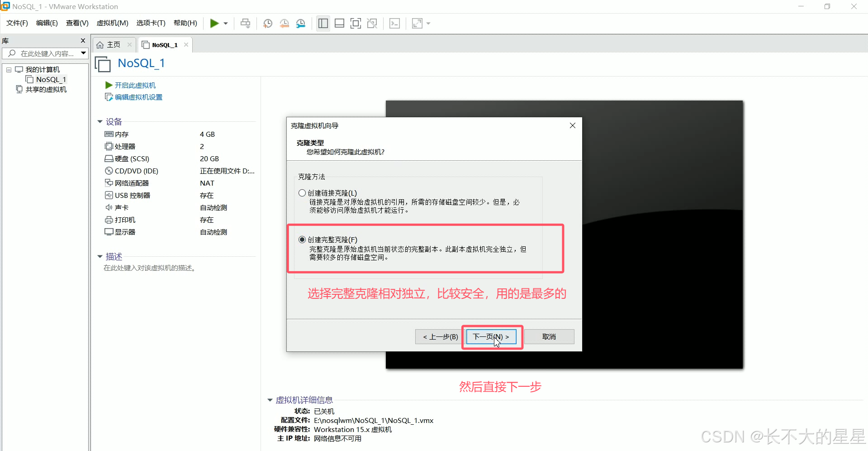Click the 网络适配器 device icon
The width and height of the screenshot is (868, 451).
tap(109, 183)
